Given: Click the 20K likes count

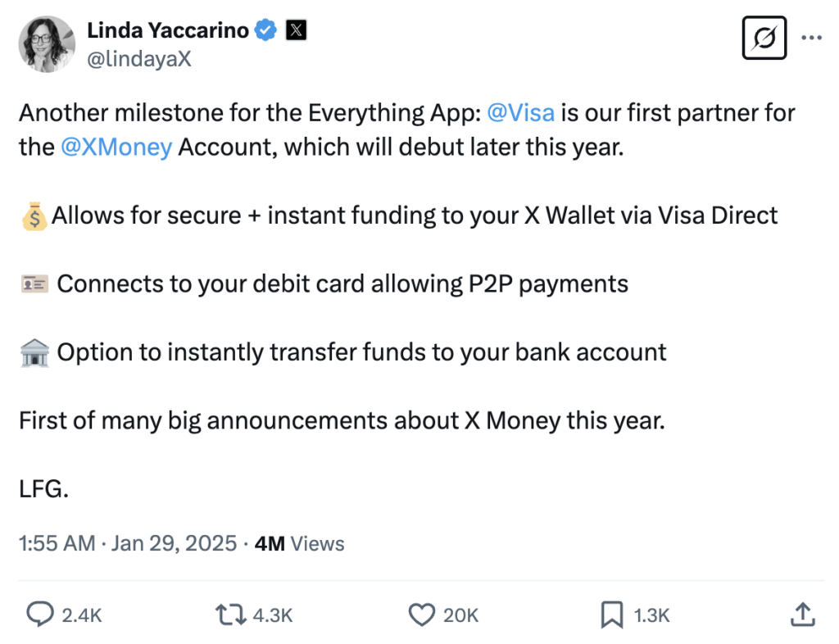Looking at the screenshot, I should (460, 615).
